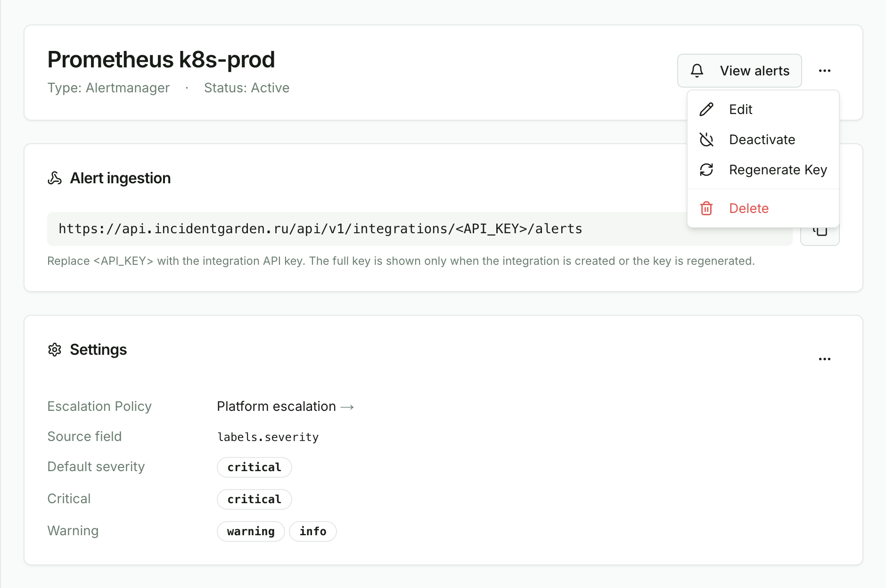Click the Default severity label
Viewport: 886px width, 588px height.
point(96,466)
